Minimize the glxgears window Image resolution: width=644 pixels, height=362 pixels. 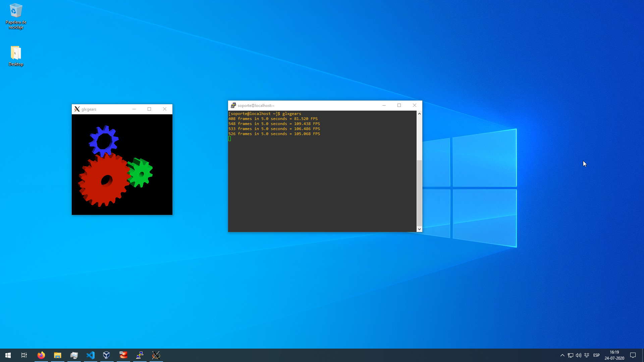point(134,109)
